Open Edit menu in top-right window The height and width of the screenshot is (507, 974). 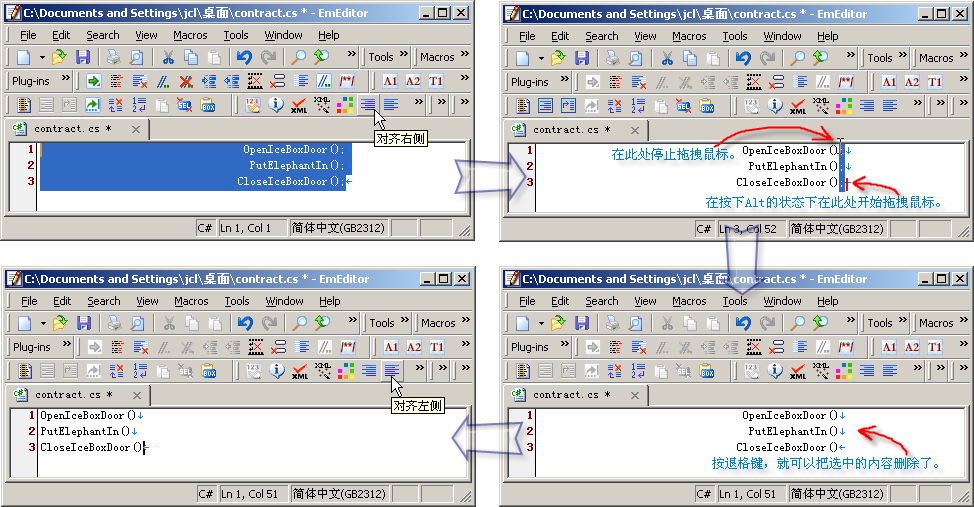point(560,37)
